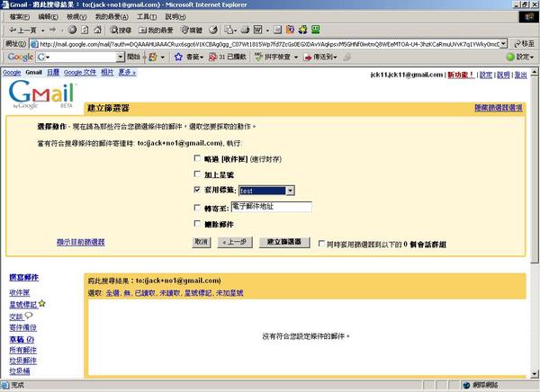
Task: Open the address bar URL dropdown arrow
Action: point(503,44)
